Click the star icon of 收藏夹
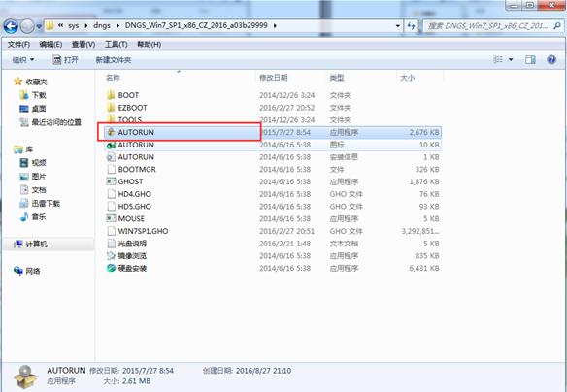567x392 pixels. 17,82
